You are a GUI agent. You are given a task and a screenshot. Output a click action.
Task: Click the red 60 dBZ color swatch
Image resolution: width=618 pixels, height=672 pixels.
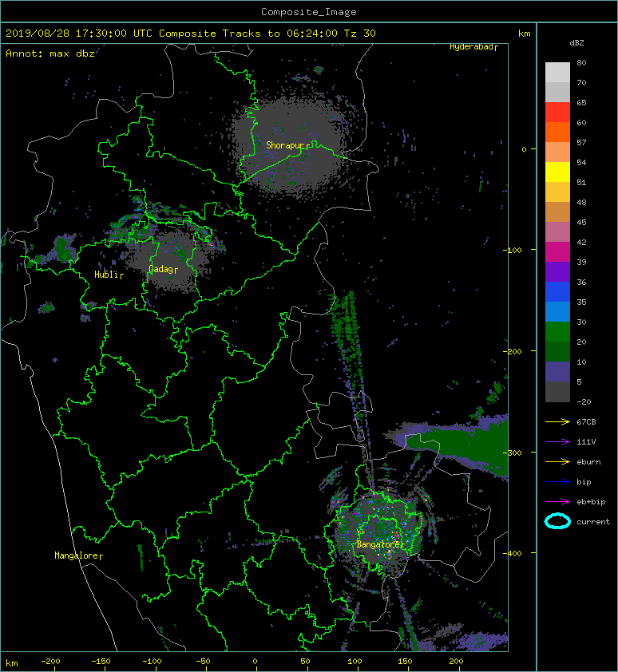pyautogui.click(x=557, y=113)
